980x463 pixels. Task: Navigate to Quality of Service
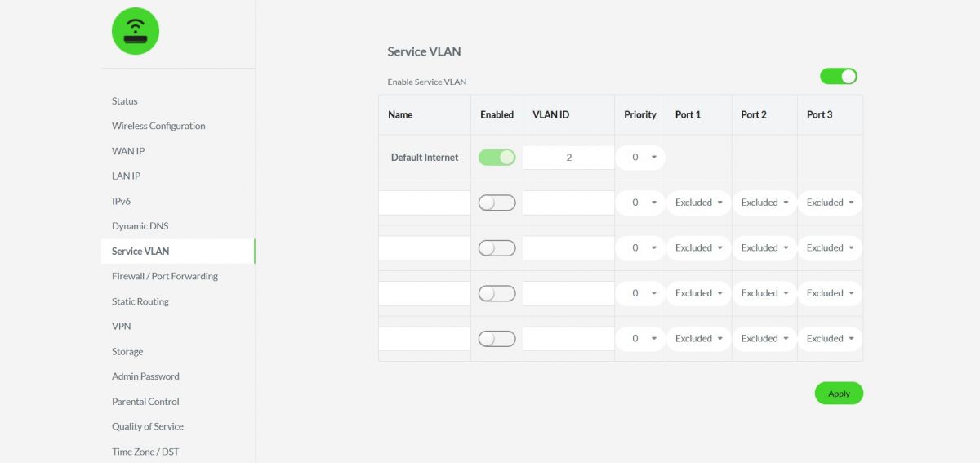[x=148, y=426]
